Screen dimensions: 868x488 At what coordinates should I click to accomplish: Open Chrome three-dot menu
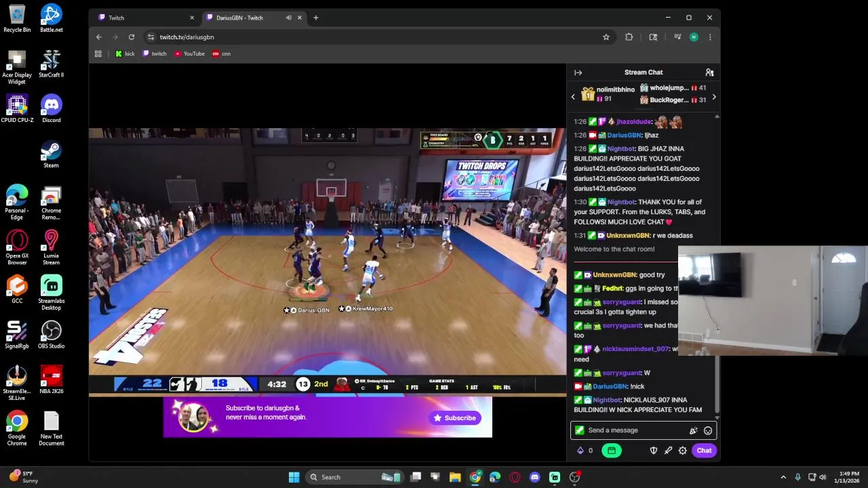click(710, 37)
